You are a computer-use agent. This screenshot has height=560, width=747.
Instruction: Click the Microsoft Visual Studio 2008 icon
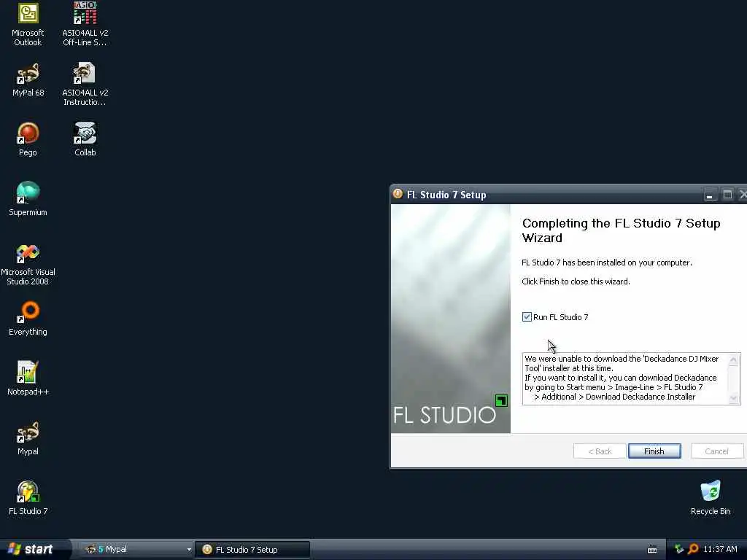coord(28,264)
